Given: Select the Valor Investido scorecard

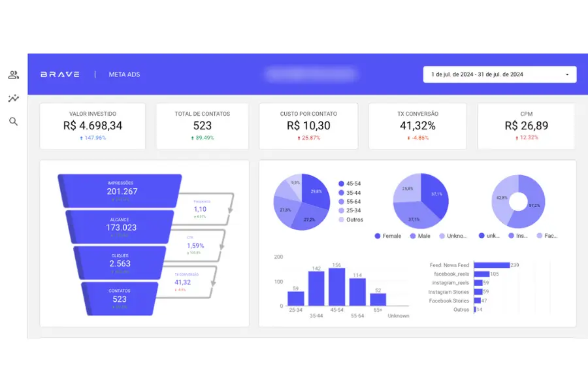Looking at the screenshot, I should pyautogui.click(x=93, y=126).
